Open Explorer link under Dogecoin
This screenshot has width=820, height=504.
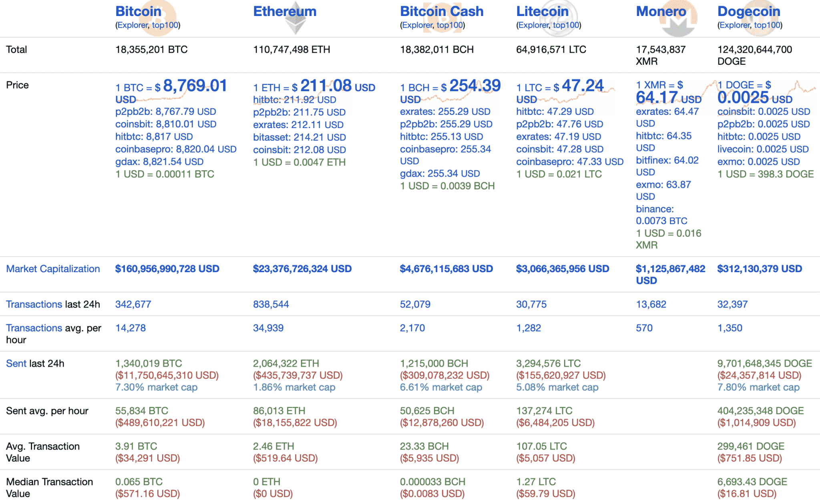(x=735, y=25)
